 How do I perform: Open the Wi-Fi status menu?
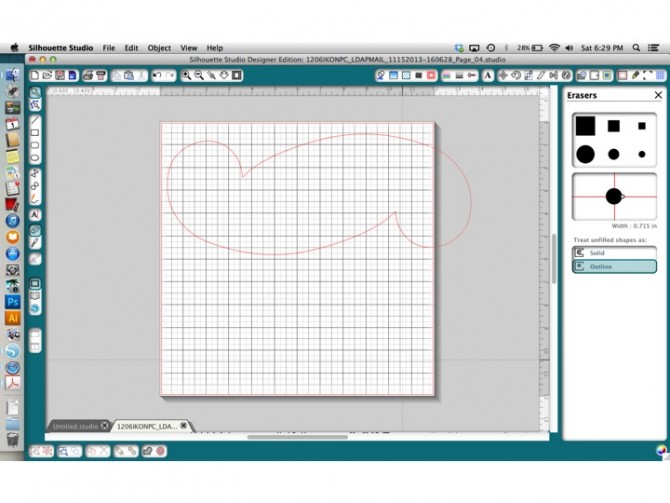pos(554,48)
